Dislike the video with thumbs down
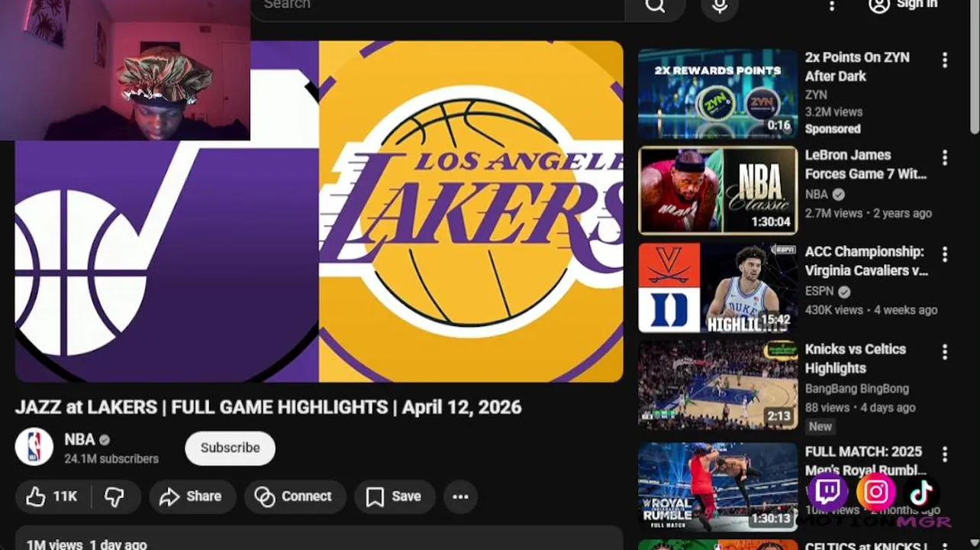The height and width of the screenshot is (550, 980). 115,497
